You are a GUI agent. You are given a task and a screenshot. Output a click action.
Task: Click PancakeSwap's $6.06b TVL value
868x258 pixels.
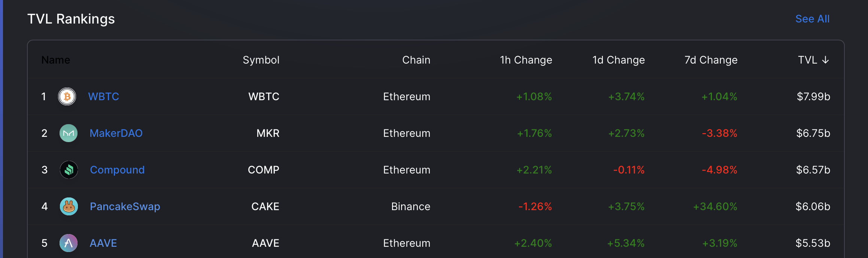coord(813,206)
